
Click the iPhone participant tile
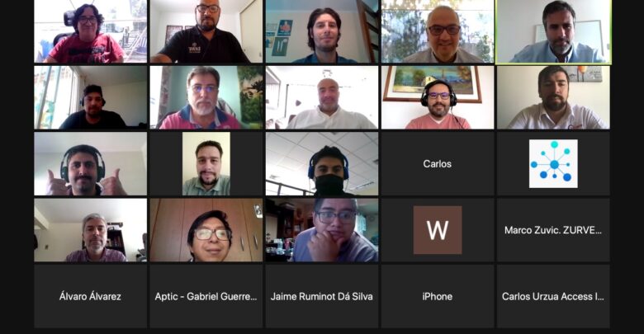[x=438, y=296]
